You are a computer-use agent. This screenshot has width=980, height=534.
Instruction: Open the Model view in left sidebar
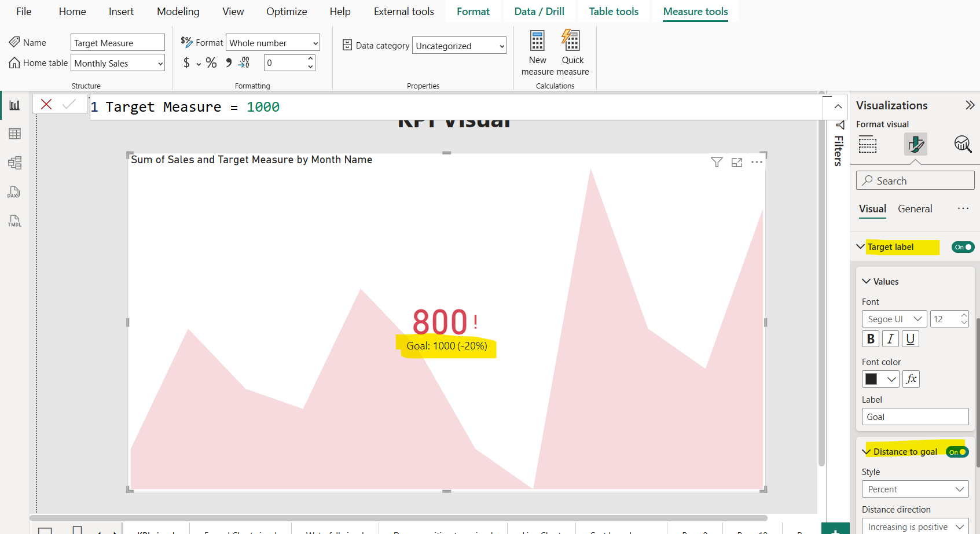(x=14, y=163)
